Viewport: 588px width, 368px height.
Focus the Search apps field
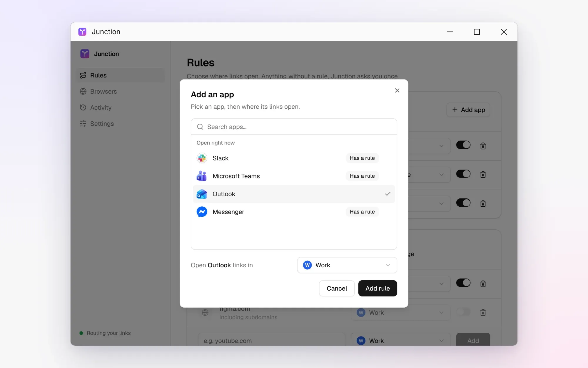coord(294,127)
